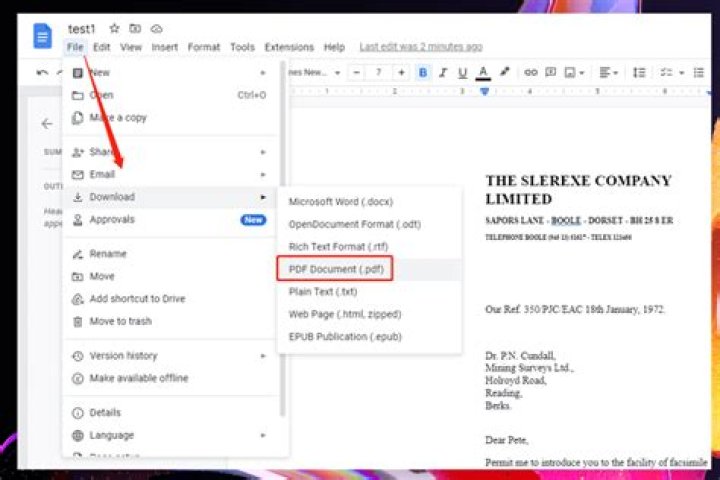The image size is (720, 480).
Task: Select the Download menu entry
Action: (x=170, y=197)
